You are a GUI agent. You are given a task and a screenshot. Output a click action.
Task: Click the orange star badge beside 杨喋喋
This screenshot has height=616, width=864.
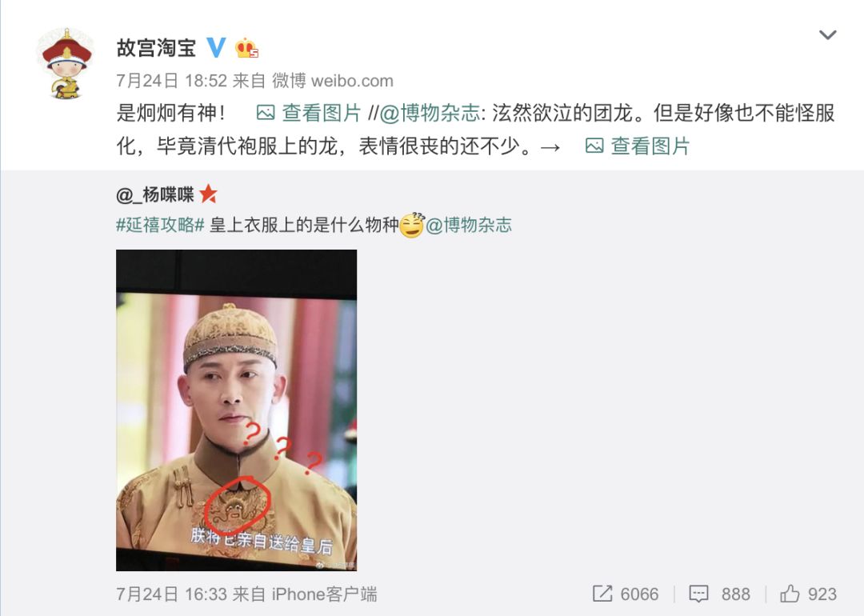point(208,194)
